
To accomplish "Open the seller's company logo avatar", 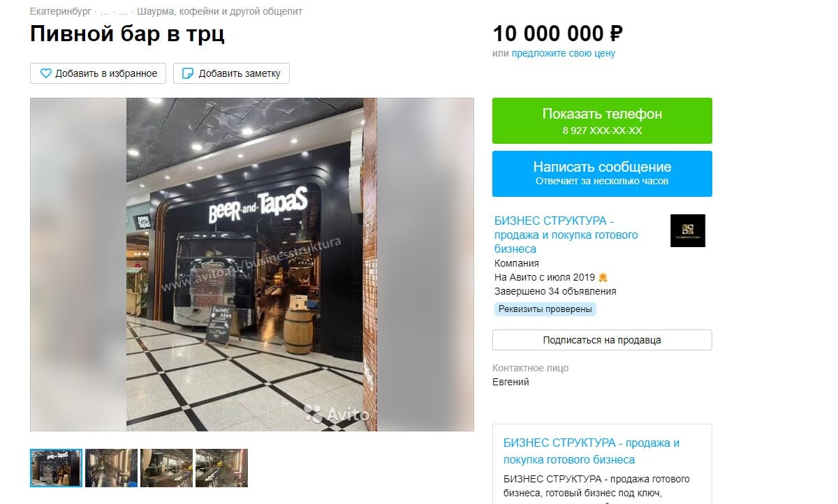I will pos(687,230).
